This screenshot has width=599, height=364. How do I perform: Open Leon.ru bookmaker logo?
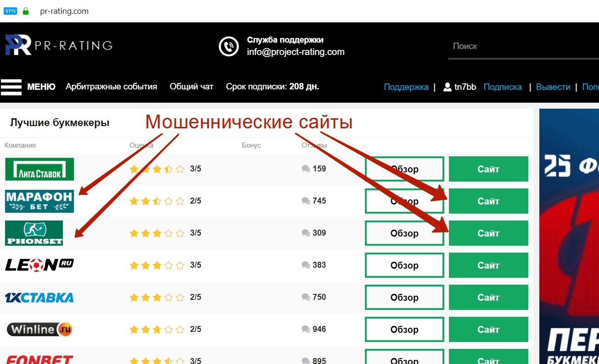coord(39,265)
